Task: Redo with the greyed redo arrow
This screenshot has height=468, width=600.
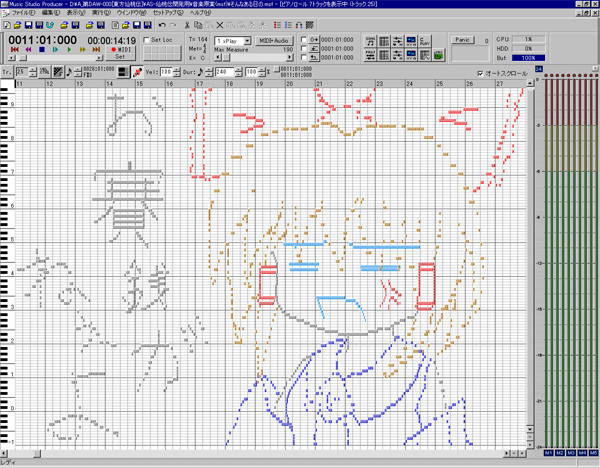Action: tap(173, 25)
